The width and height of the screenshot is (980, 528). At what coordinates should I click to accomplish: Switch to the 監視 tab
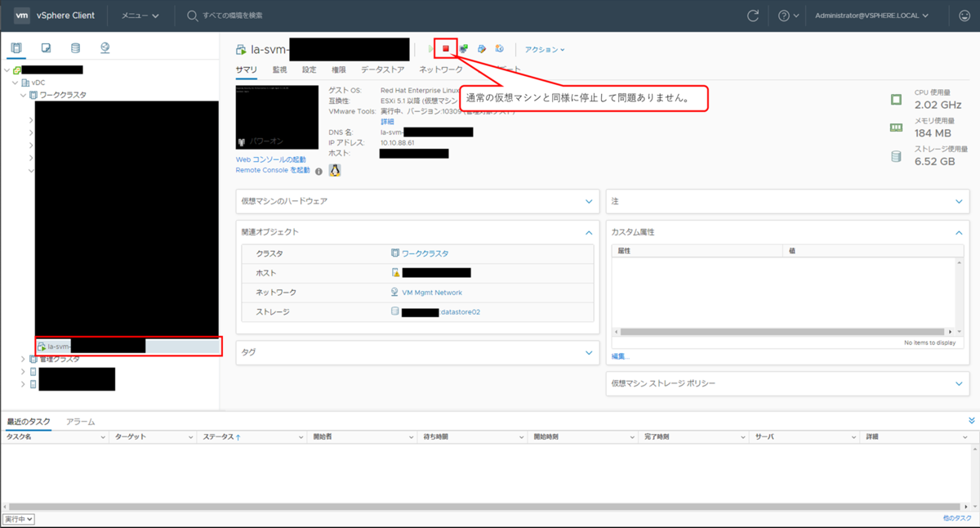pos(278,69)
